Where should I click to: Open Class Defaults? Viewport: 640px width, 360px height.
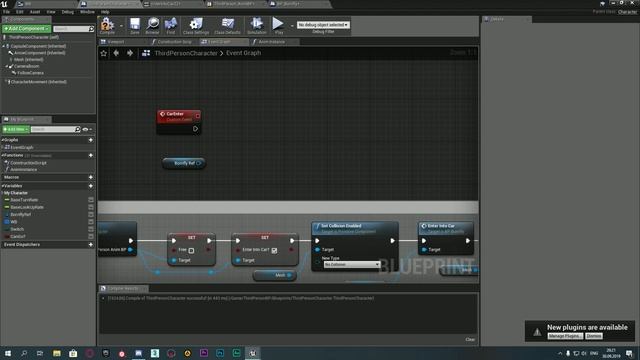click(227, 25)
